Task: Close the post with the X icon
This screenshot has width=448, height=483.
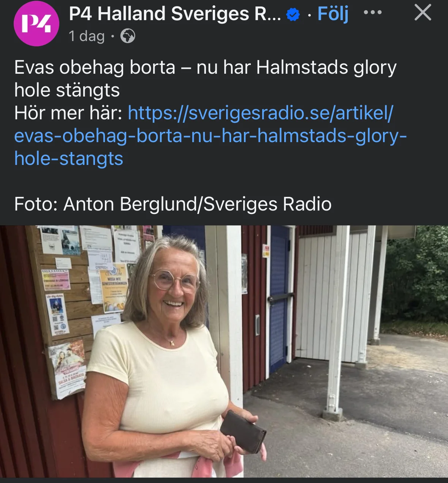Action: (423, 13)
